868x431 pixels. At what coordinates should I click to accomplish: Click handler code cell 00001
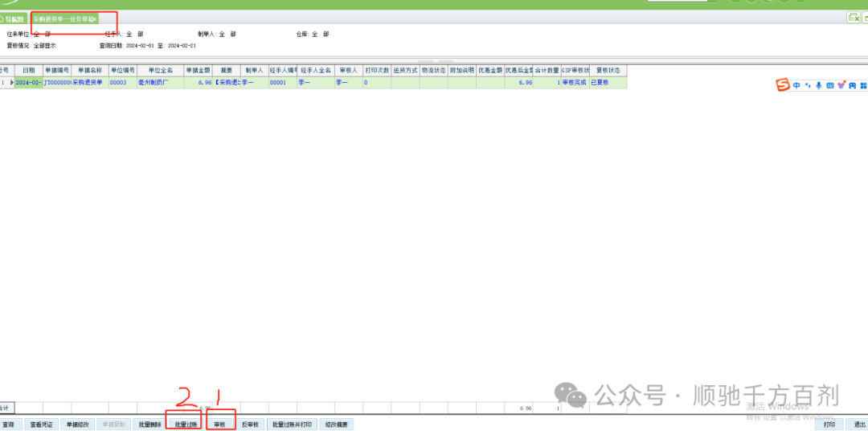[282, 82]
